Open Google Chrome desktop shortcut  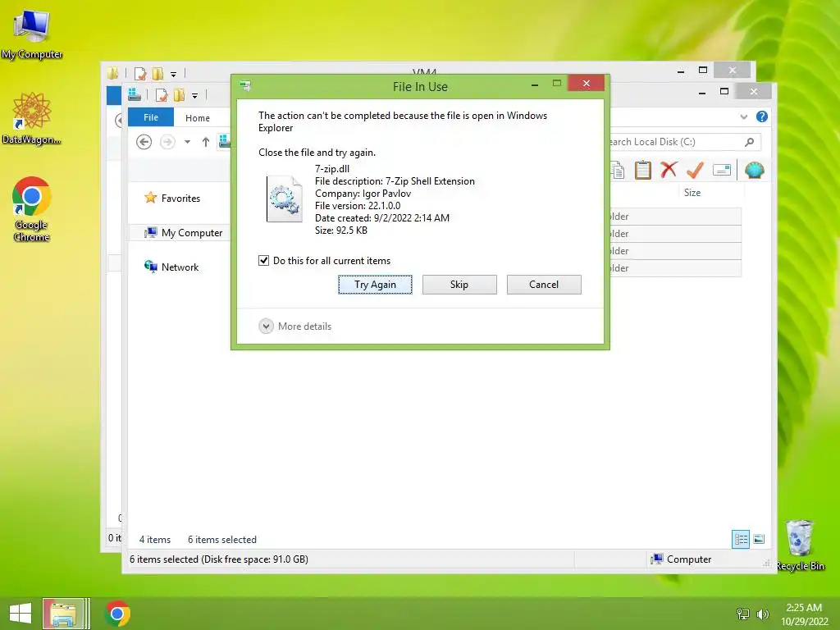point(32,209)
